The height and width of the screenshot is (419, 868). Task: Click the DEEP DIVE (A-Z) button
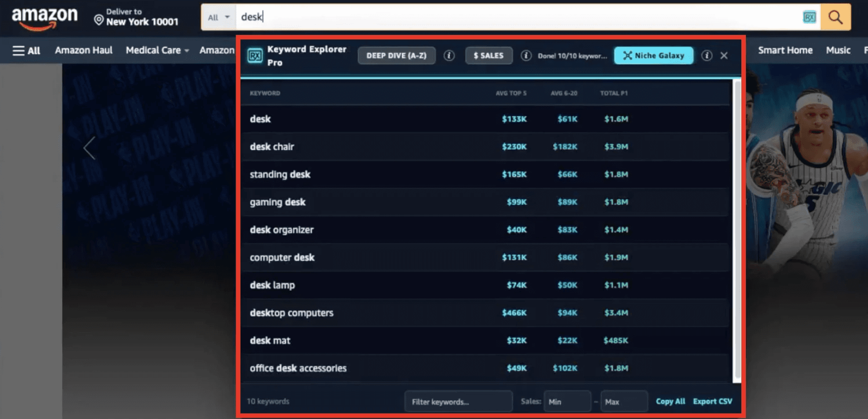click(396, 55)
